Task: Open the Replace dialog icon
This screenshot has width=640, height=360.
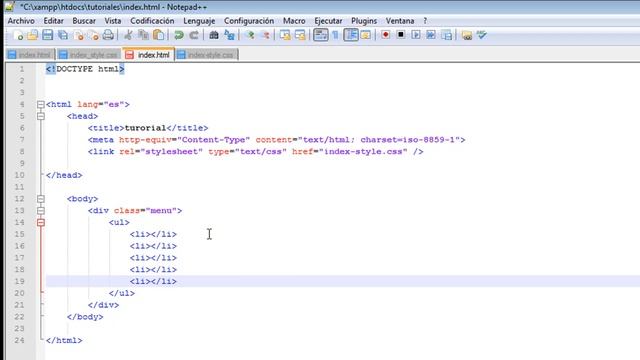Action: pyautogui.click(x=229, y=36)
